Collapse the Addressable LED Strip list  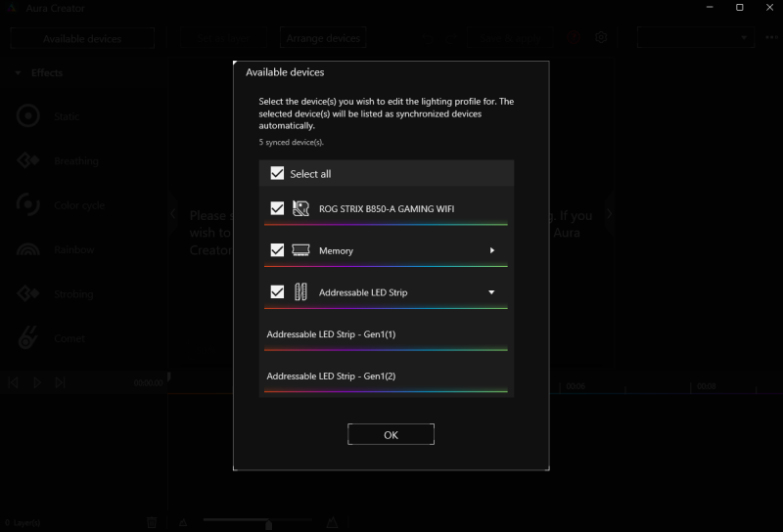[x=491, y=292]
